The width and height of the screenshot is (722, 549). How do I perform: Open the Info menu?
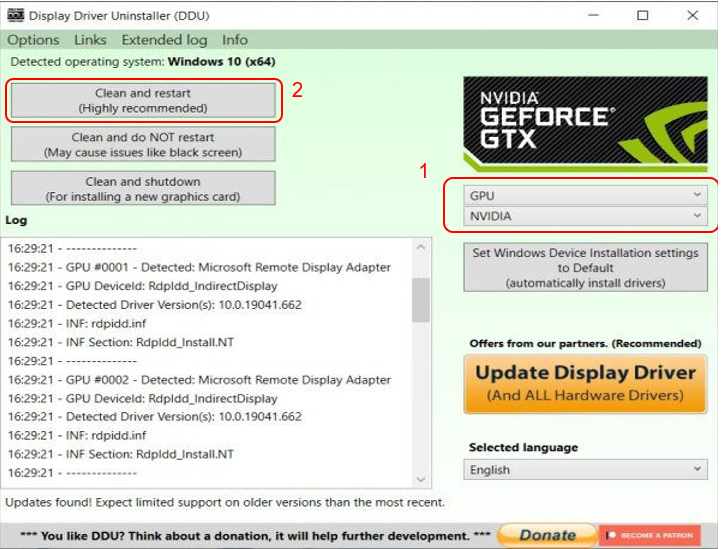point(235,40)
